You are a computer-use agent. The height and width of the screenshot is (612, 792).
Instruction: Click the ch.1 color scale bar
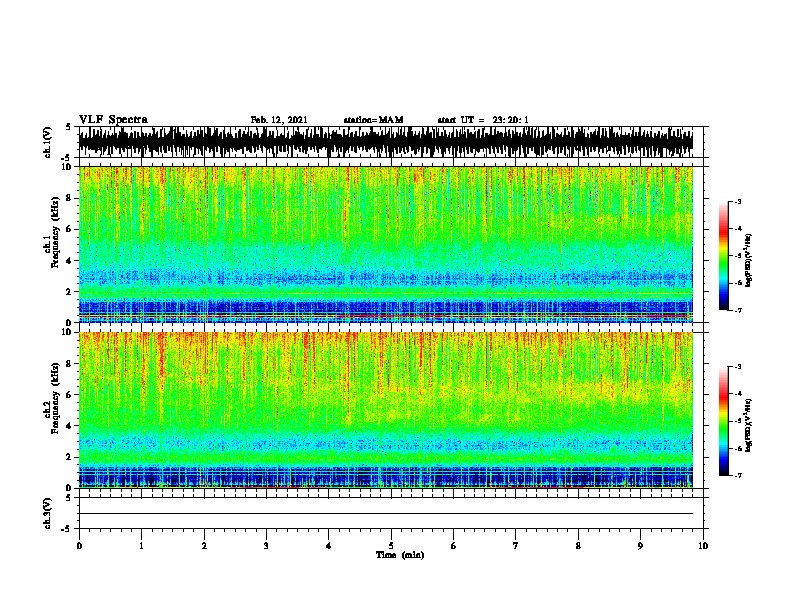(723, 256)
